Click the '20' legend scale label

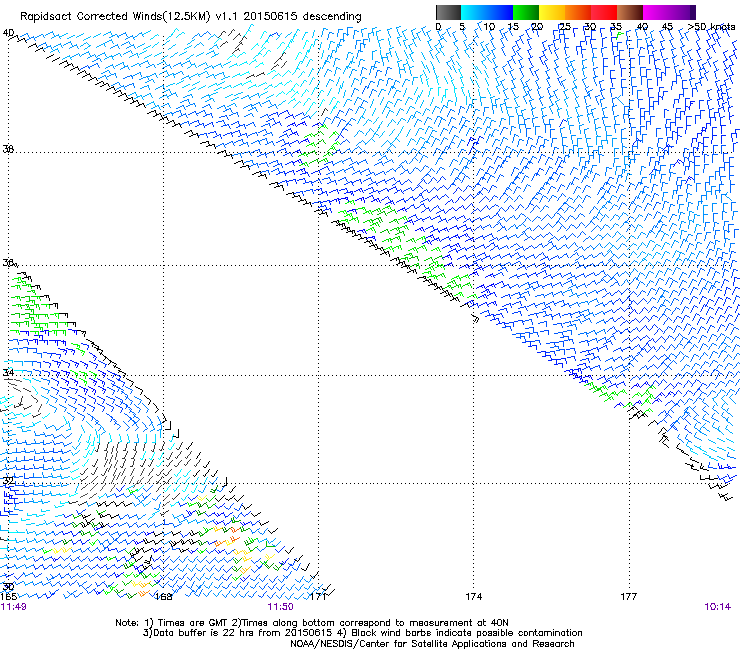[537, 26]
